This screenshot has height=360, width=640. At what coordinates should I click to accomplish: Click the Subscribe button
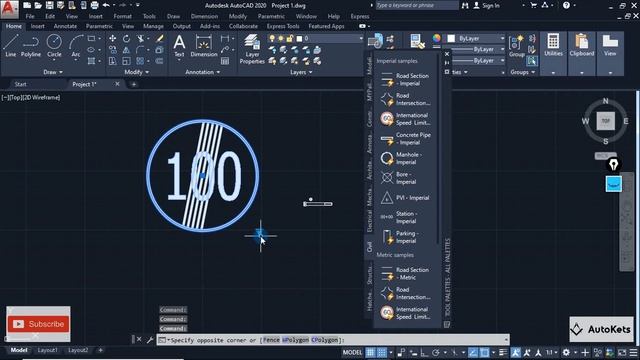(x=38, y=324)
